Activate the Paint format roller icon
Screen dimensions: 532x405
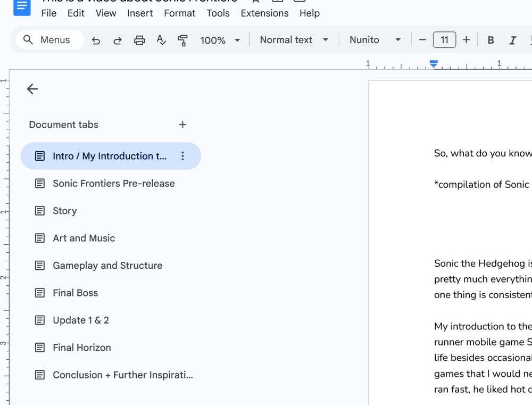pos(182,40)
